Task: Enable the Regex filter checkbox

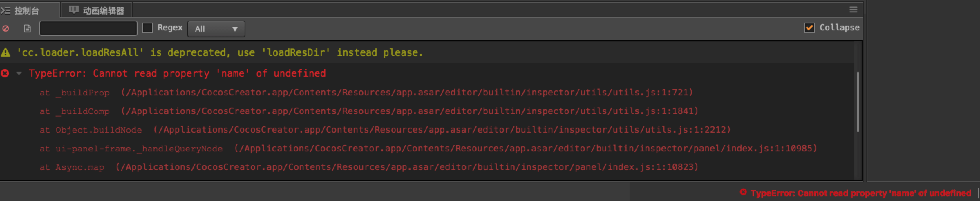Action: click(148, 28)
